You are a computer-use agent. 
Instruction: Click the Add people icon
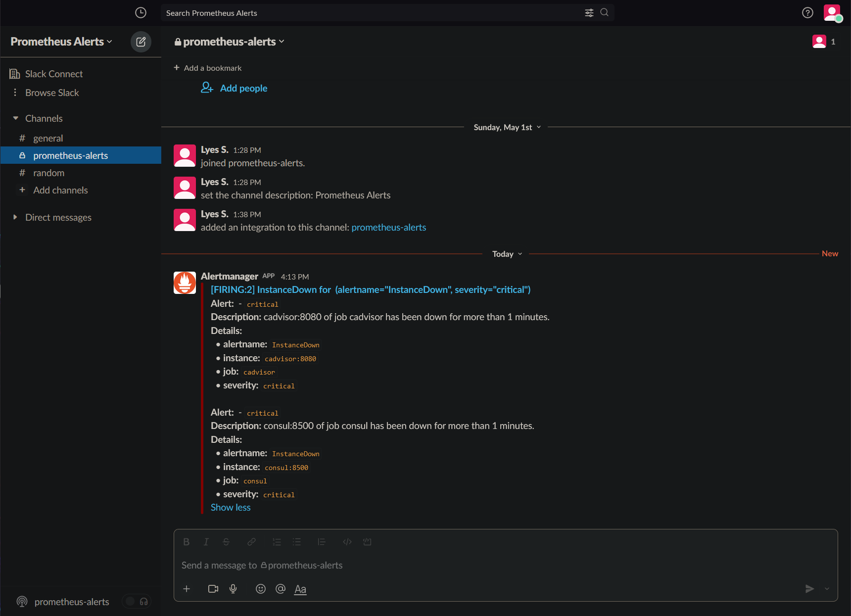[207, 88]
